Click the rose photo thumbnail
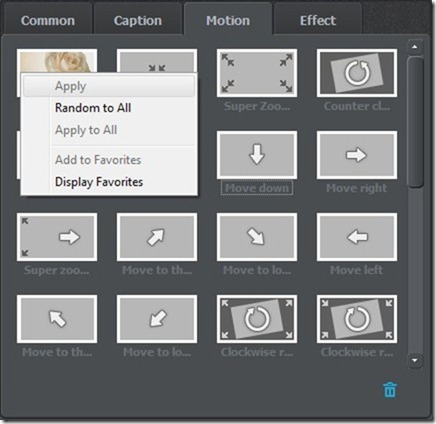This screenshot has width=436, height=424. (x=57, y=61)
